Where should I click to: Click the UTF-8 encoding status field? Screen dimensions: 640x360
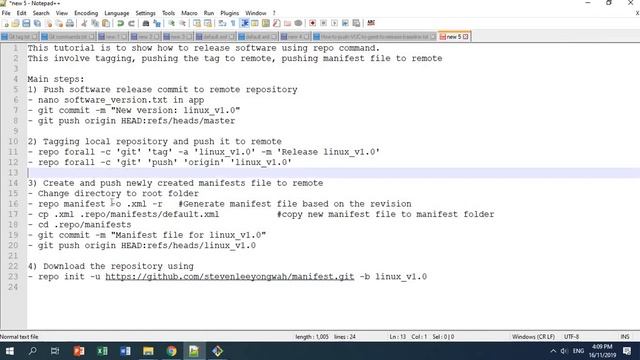571,337
